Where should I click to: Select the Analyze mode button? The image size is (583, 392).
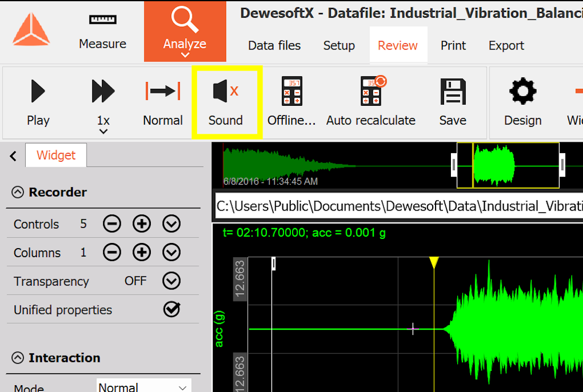tap(185, 31)
